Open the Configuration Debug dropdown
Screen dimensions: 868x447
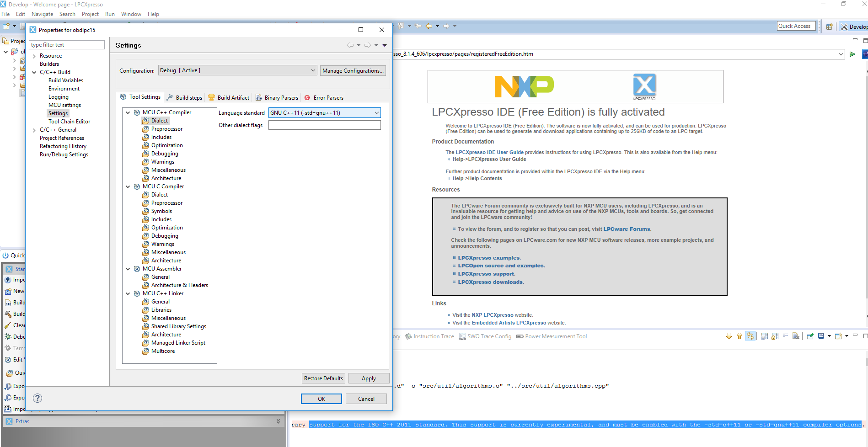[313, 70]
